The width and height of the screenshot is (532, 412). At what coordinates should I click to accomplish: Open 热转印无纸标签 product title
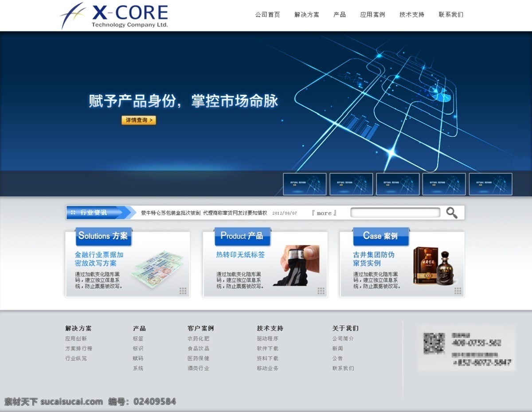[x=240, y=255]
